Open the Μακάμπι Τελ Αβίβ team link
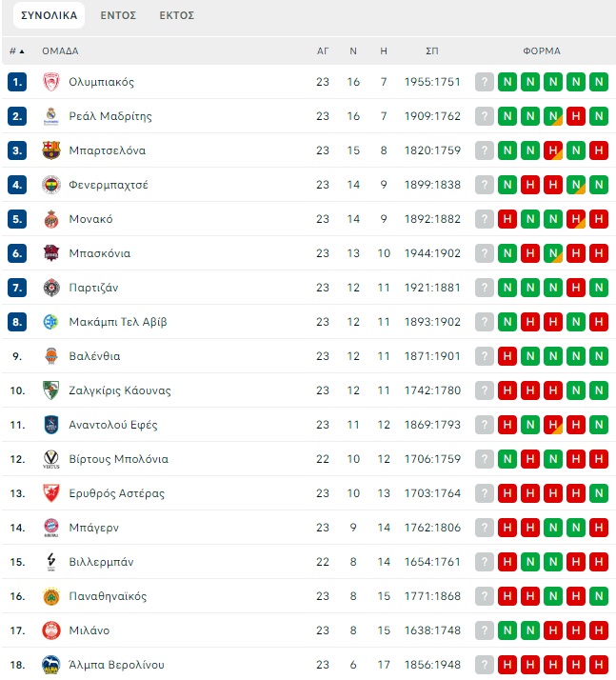616x680 pixels. coord(118,322)
